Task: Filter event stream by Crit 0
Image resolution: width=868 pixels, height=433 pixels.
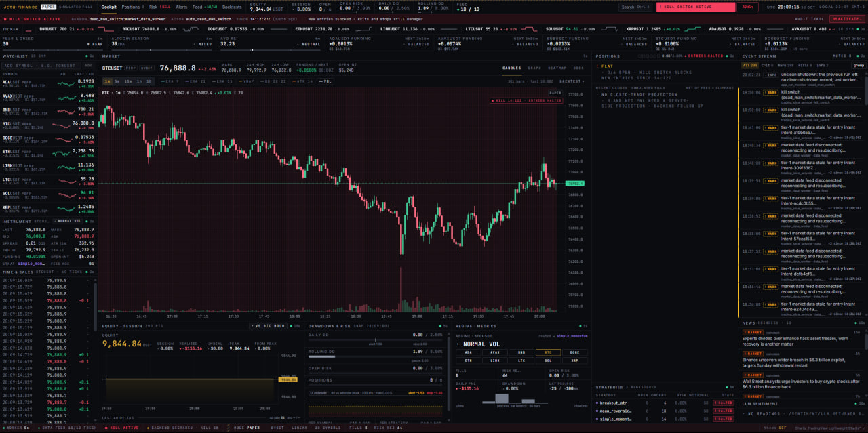Action: tap(766, 65)
